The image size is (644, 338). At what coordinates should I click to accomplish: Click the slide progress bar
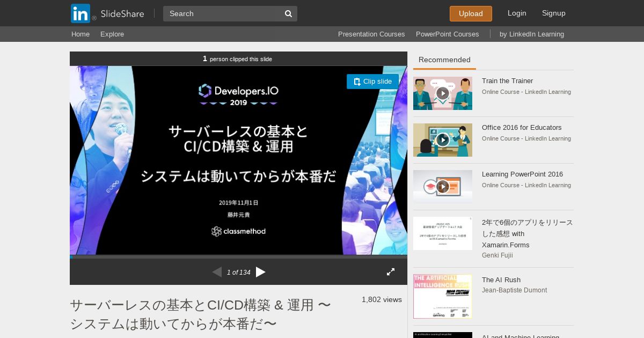(x=238, y=257)
